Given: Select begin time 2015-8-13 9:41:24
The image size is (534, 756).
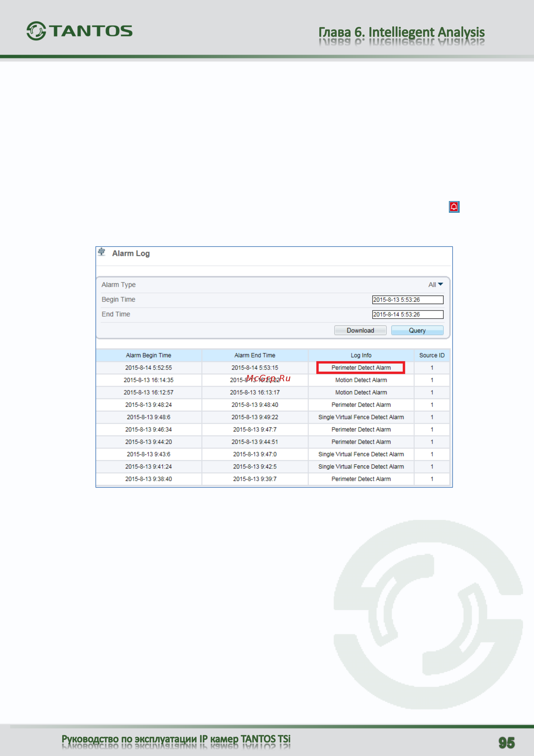Looking at the screenshot, I should click(148, 467).
